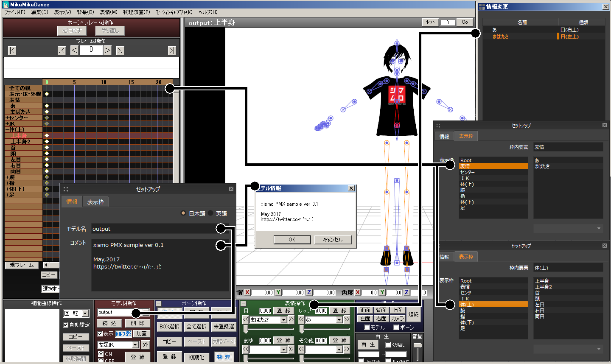Click next lip morph (>>) next to あ
611x364 pixels.
pos(347,320)
